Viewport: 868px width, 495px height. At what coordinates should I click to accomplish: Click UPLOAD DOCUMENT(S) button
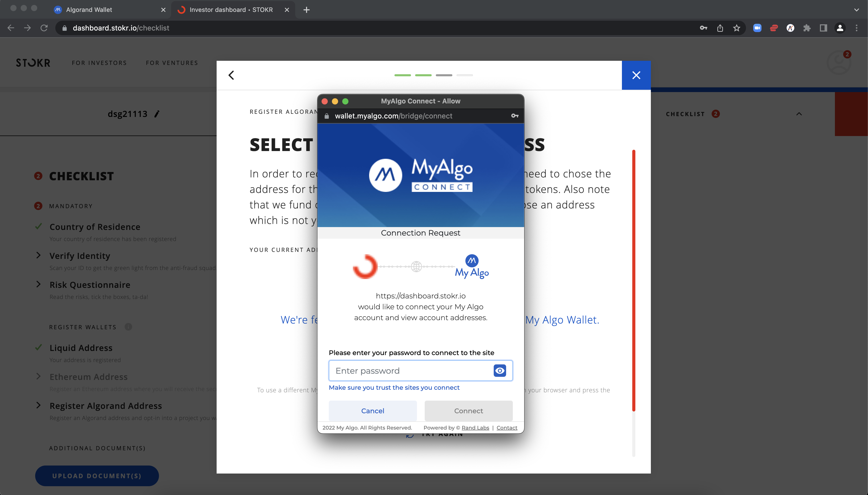(x=97, y=476)
